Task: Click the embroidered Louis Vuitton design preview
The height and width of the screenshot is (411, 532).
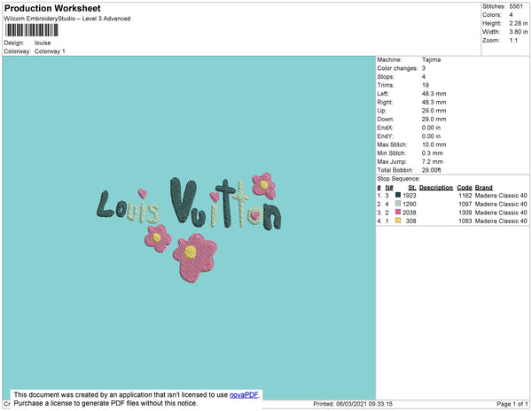Action: (x=189, y=228)
